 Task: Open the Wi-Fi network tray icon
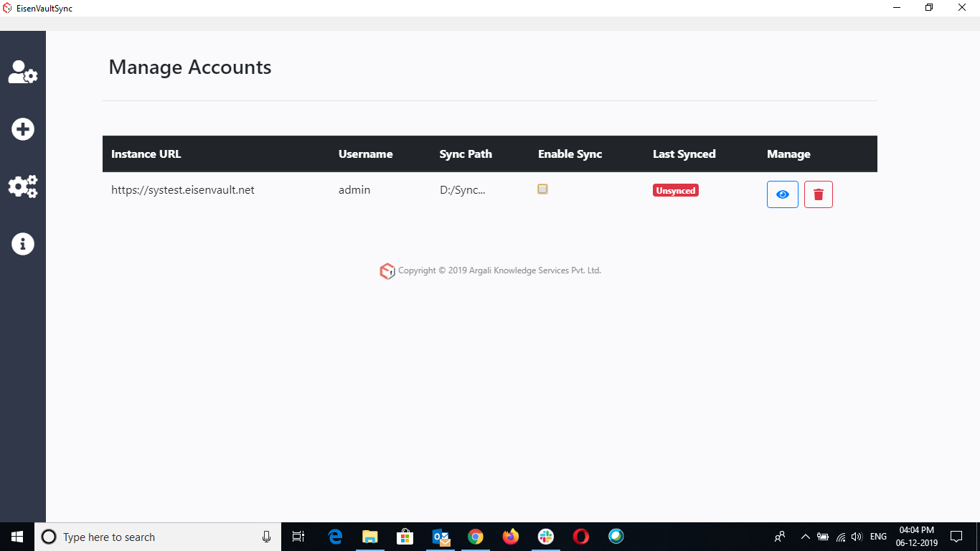[x=841, y=537]
